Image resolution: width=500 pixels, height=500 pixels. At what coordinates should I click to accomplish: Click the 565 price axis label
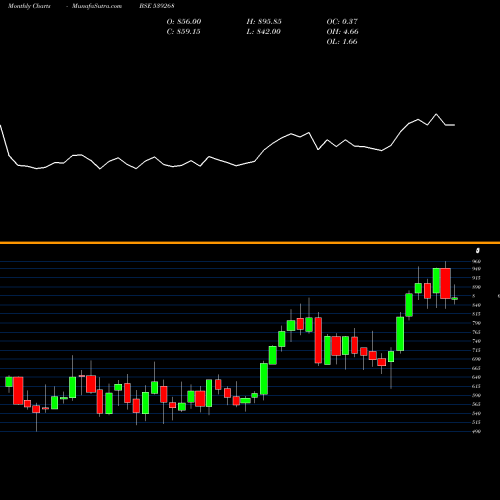pyautogui.click(x=477, y=404)
